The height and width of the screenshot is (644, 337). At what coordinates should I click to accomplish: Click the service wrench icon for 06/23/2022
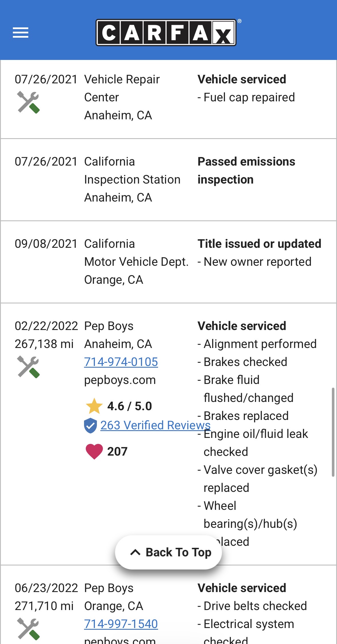click(x=28, y=629)
